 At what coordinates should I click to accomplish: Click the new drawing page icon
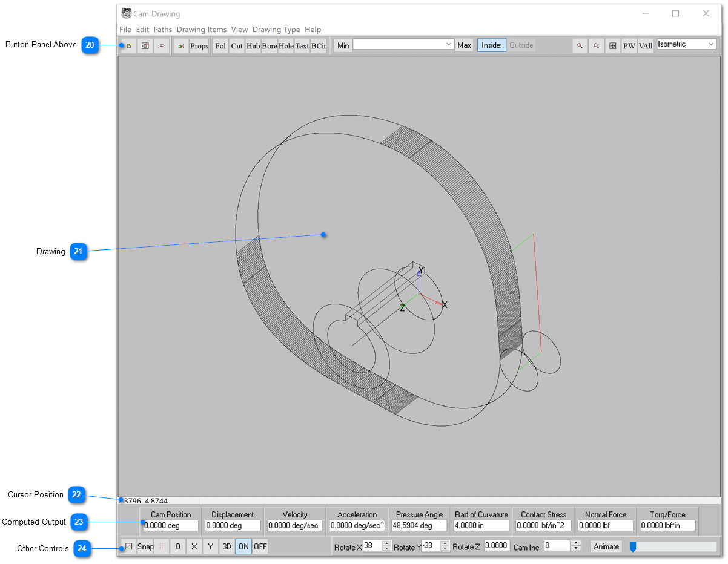tap(128, 46)
